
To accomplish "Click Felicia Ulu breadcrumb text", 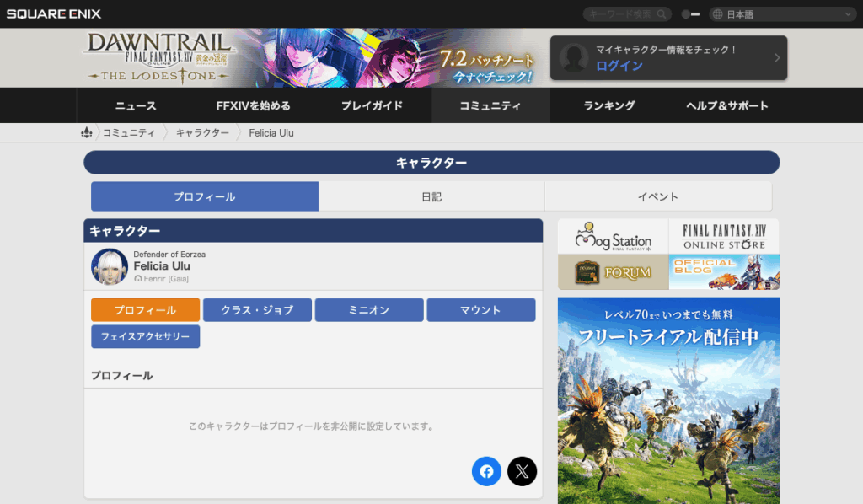I will 271,133.
